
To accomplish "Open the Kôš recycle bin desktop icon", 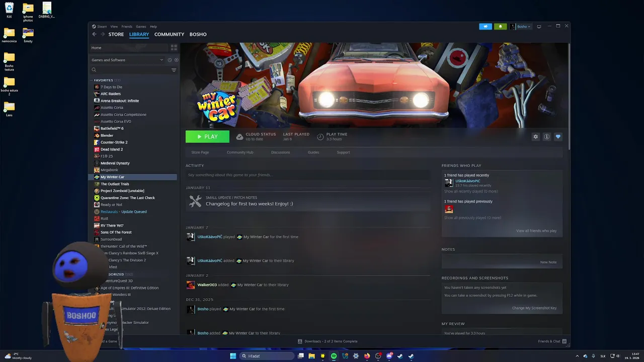I will (9, 10).
